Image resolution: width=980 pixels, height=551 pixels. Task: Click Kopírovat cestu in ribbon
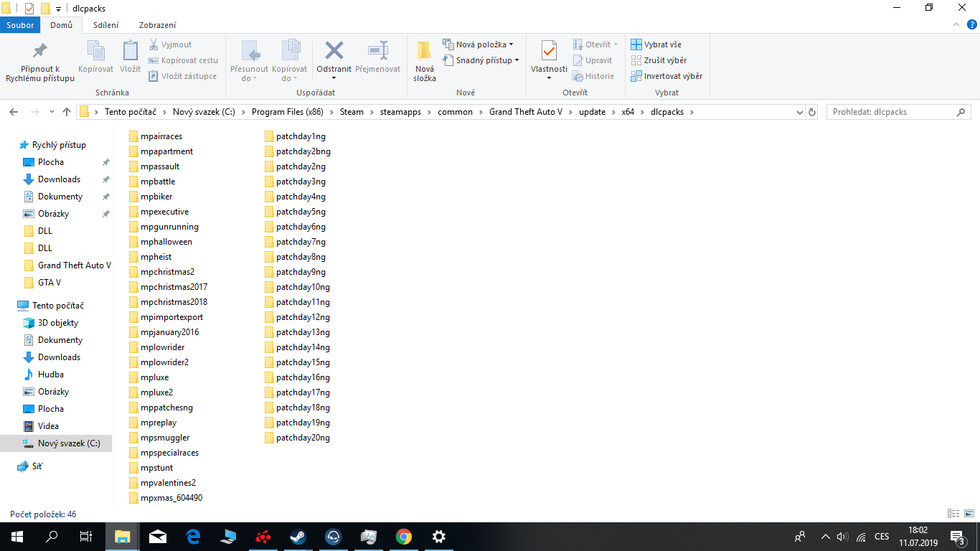[183, 60]
